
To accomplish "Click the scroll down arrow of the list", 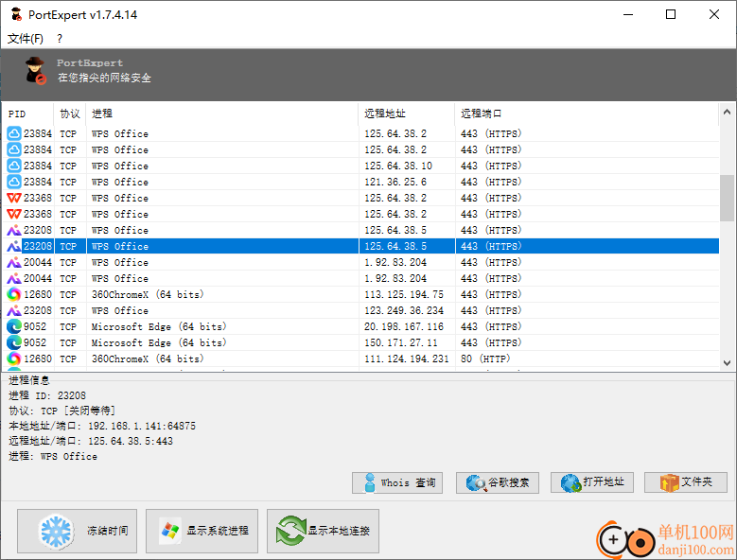I will pos(727,362).
